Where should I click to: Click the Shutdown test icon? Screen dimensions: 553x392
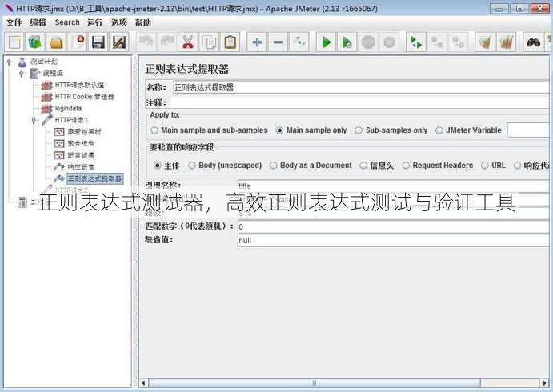389,42
